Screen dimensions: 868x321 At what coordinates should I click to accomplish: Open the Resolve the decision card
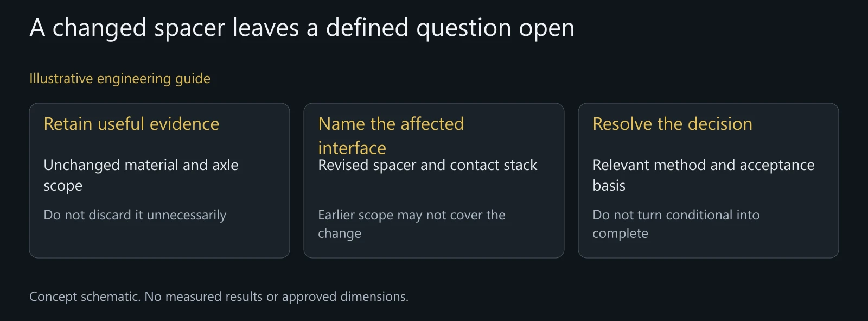(709, 180)
